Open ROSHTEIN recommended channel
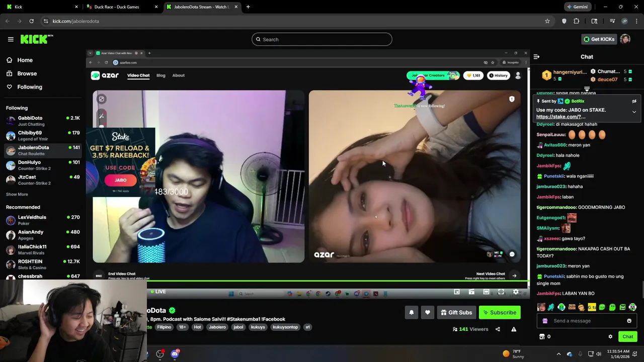 (43, 264)
